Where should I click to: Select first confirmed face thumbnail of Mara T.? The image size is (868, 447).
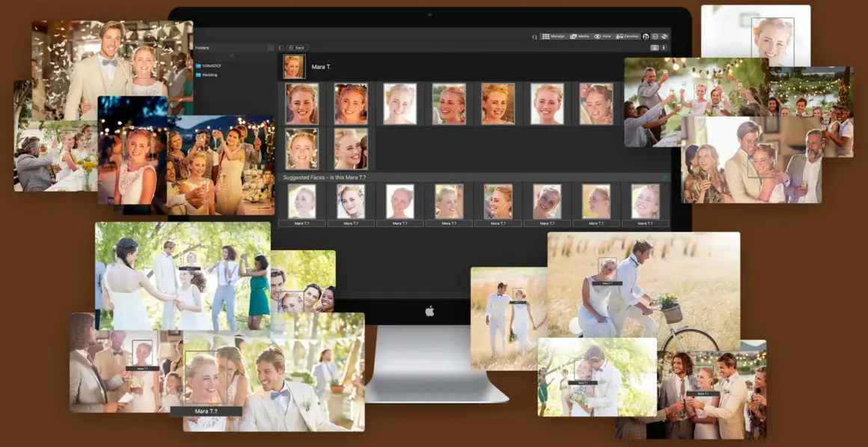[x=302, y=103]
